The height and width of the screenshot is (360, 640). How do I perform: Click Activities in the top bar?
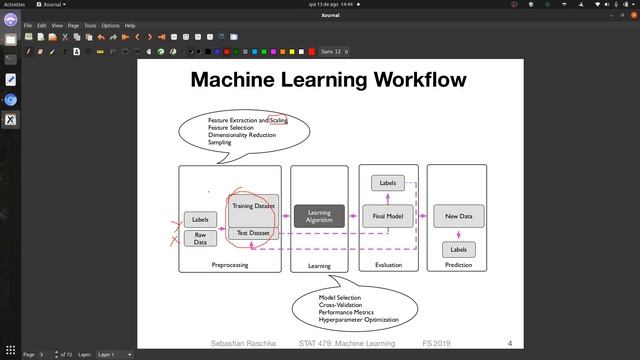click(x=14, y=4)
